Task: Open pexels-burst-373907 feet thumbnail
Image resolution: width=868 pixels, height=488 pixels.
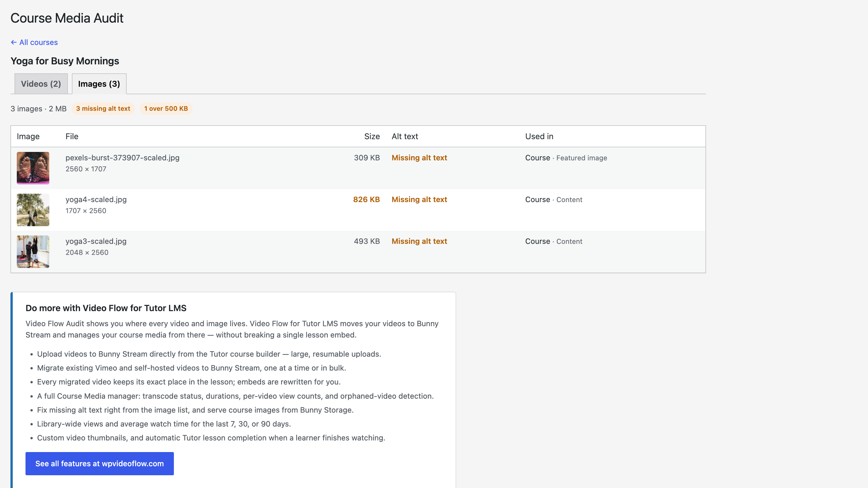Action: click(33, 168)
